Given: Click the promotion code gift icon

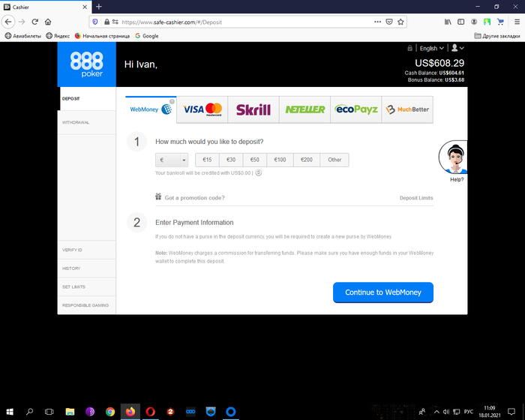Looking at the screenshot, I should [158, 196].
